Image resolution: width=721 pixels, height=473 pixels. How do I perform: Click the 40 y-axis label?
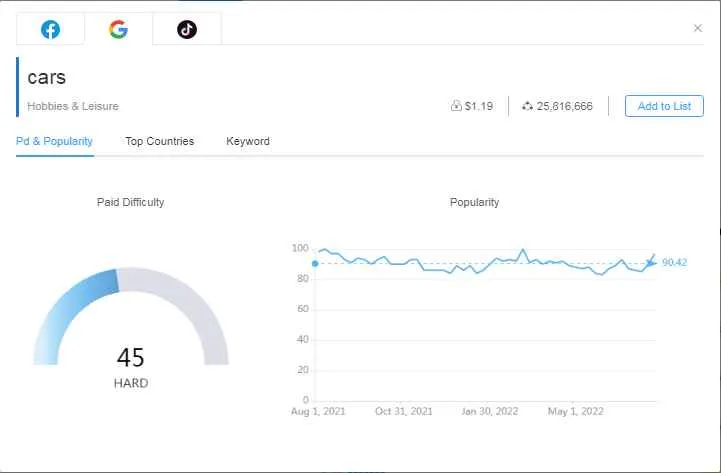click(x=303, y=339)
